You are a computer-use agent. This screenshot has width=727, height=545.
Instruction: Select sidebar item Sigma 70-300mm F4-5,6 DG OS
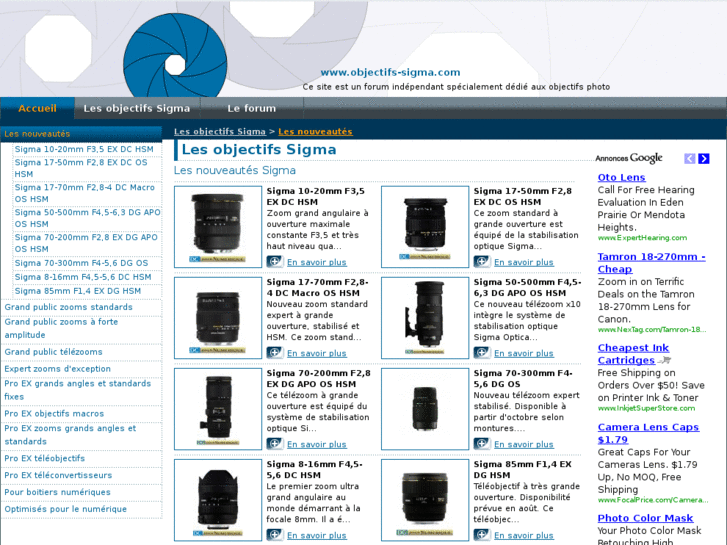[81, 263]
